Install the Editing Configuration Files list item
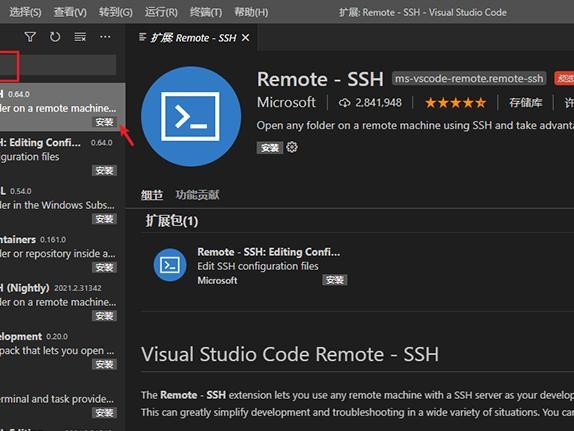 104,170
